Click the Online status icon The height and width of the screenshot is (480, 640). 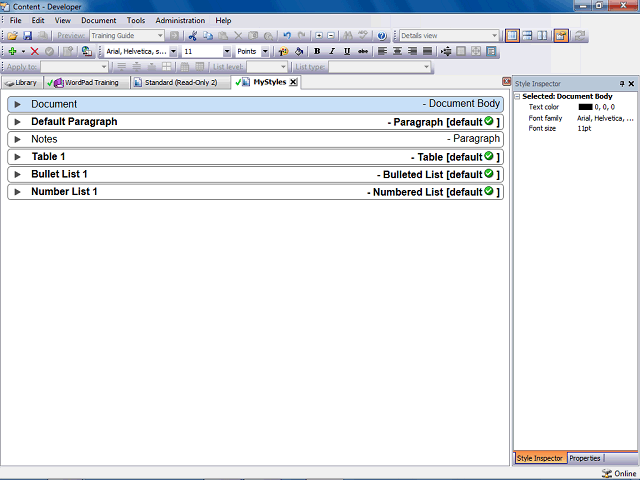pos(607,473)
